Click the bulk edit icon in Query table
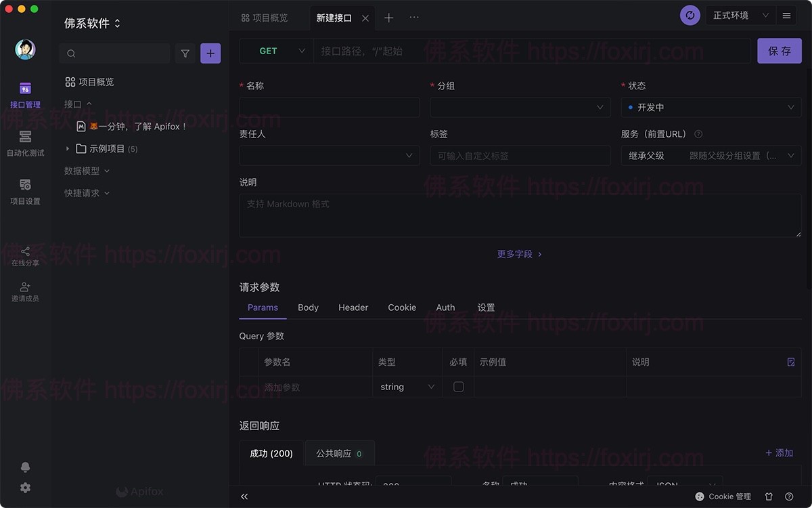This screenshot has width=812, height=508. coord(790,362)
